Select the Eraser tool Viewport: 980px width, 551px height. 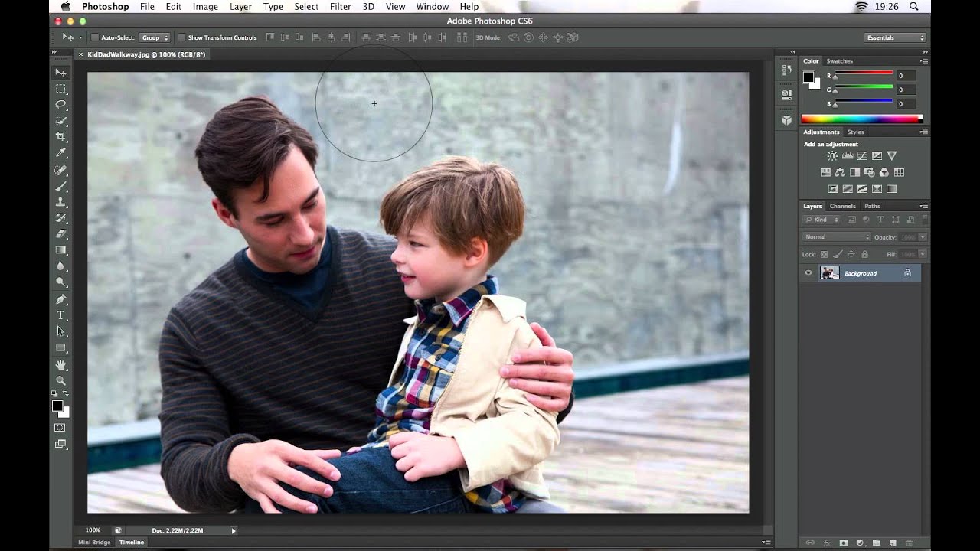(x=60, y=234)
